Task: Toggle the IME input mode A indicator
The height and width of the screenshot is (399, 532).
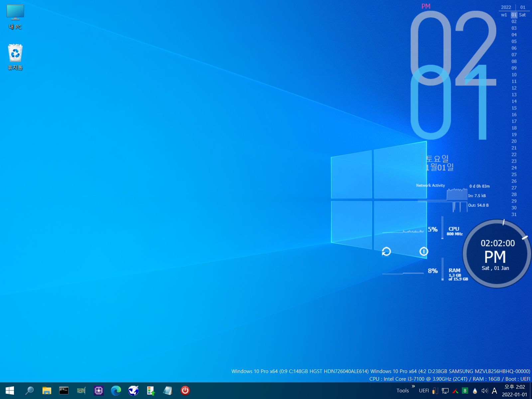Action: tap(494, 391)
